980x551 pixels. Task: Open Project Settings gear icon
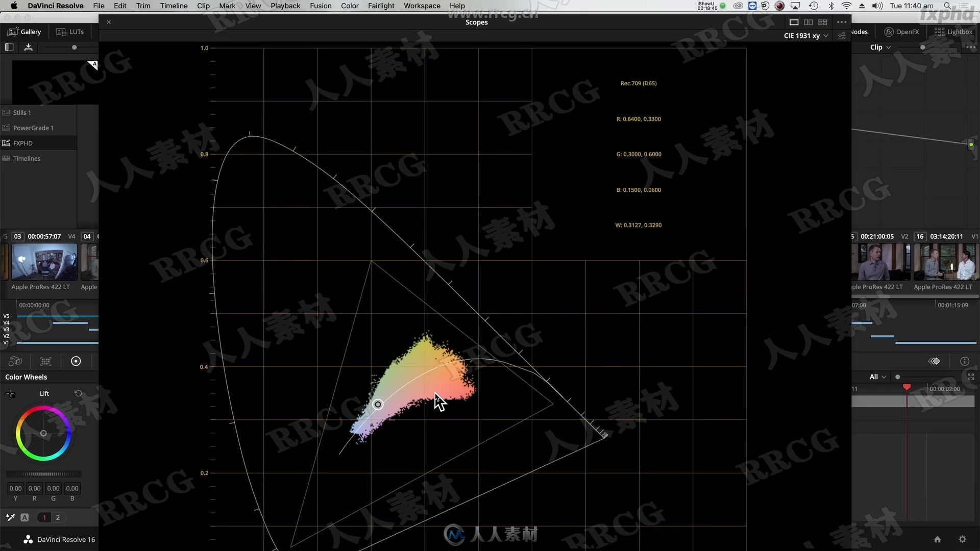[x=962, y=539]
